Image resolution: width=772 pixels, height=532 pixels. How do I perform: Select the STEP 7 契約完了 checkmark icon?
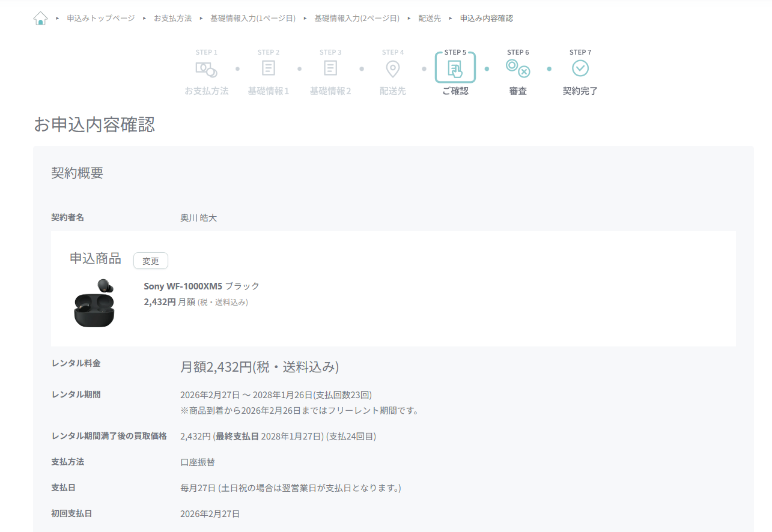[580, 68]
